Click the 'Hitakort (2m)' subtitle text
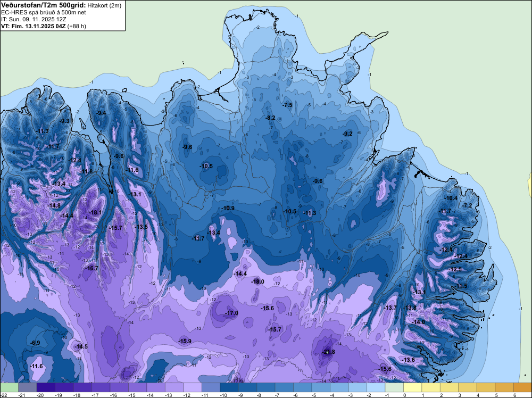This screenshot has height=398, width=532. click(x=104, y=5)
